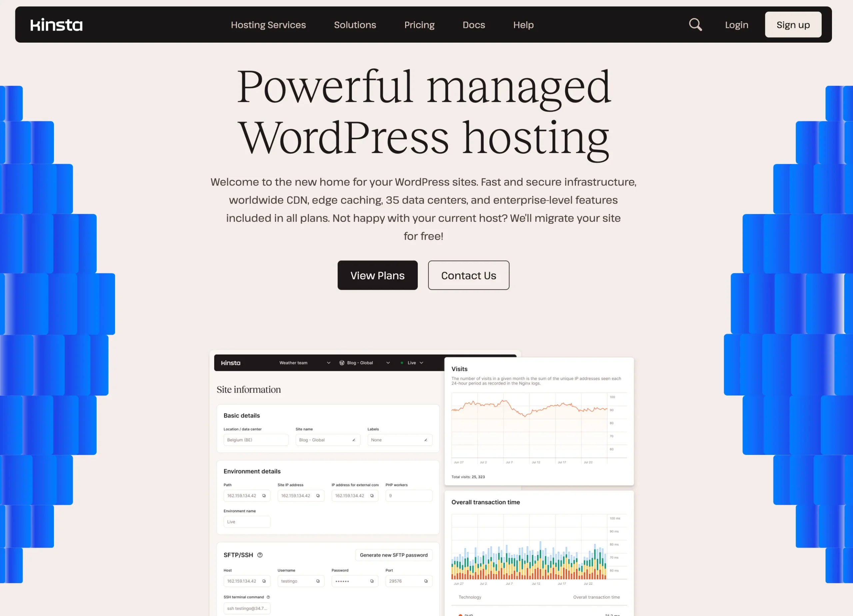Click the Environment name field
Viewport: 853px width, 616px height.
(247, 522)
